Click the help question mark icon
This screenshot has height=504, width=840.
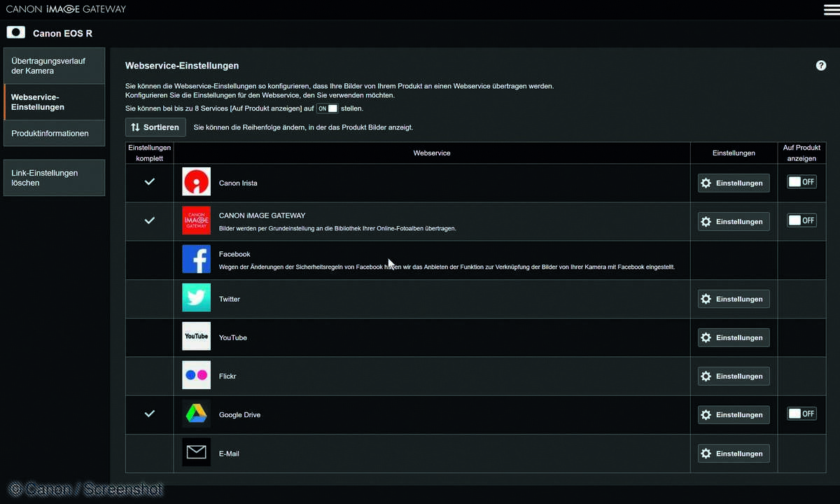tap(821, 65)
